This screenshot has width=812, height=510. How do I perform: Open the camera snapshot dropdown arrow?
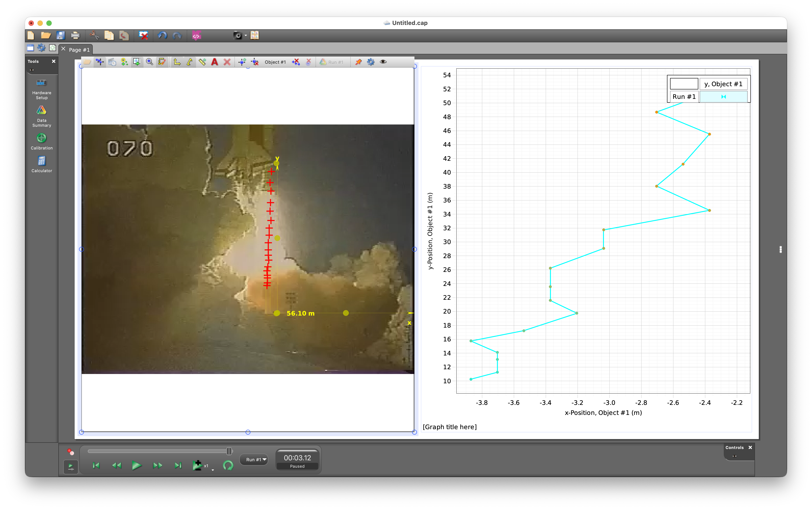point(246,35)
